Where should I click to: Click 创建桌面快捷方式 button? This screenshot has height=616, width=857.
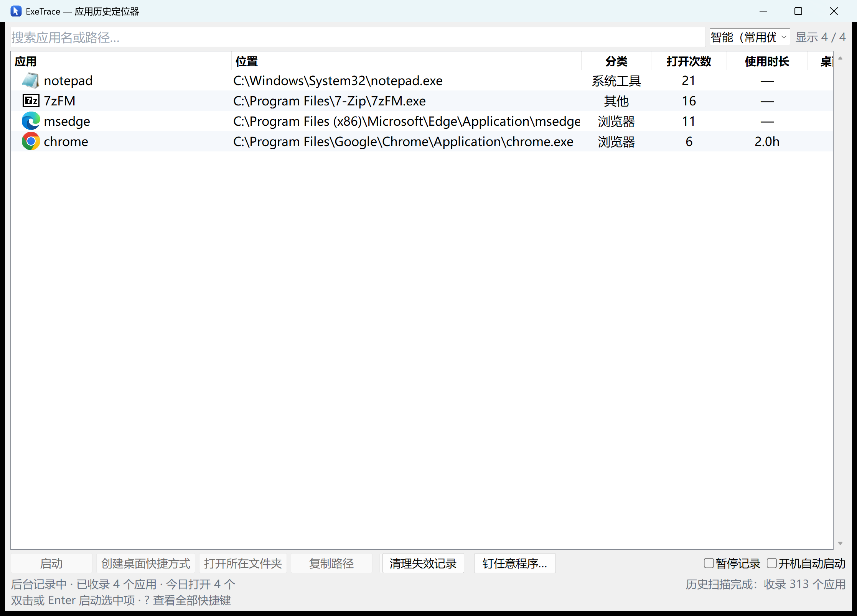146,563
